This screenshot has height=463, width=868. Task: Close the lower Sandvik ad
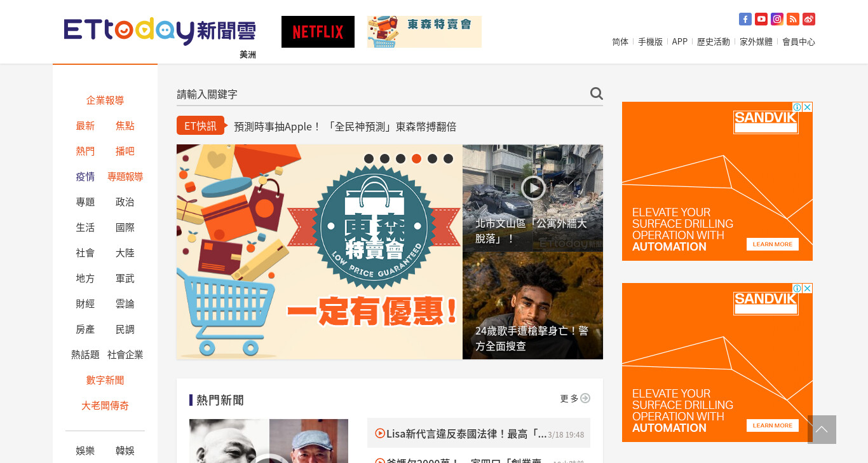808,288
